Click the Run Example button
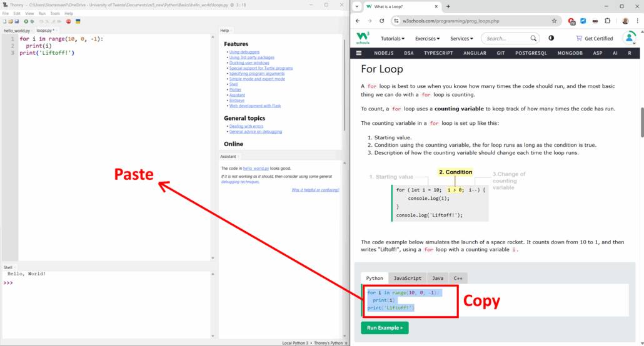This screenshot has width=644, height=346. pos(385,327)
